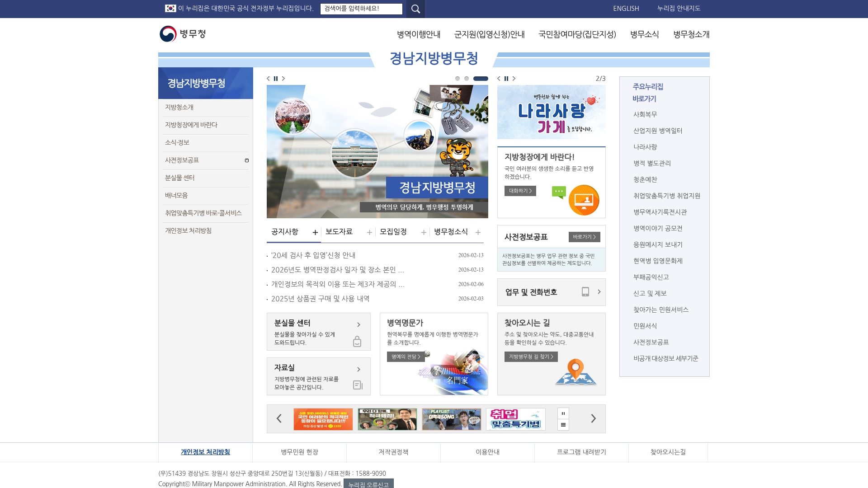Expand 사전정보공표 sidebar submenu
Viewport: 868px width, 488px height.
pos(247,160)
